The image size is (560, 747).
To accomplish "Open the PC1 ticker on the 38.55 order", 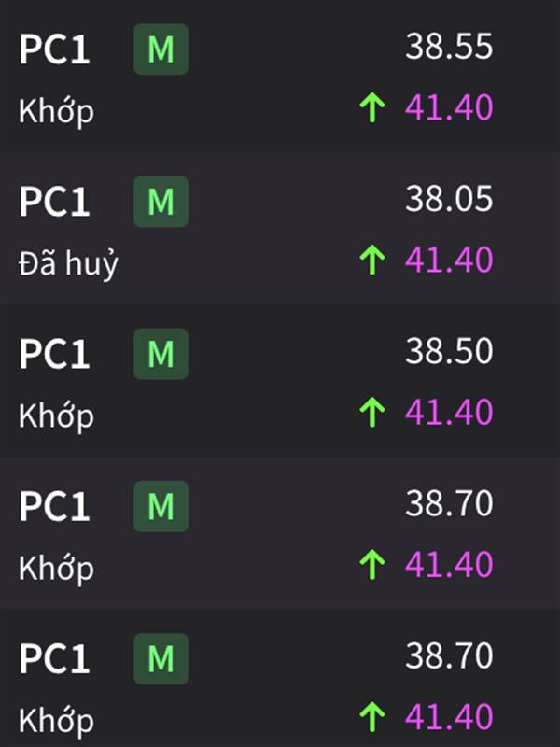I will pos(54,49).
